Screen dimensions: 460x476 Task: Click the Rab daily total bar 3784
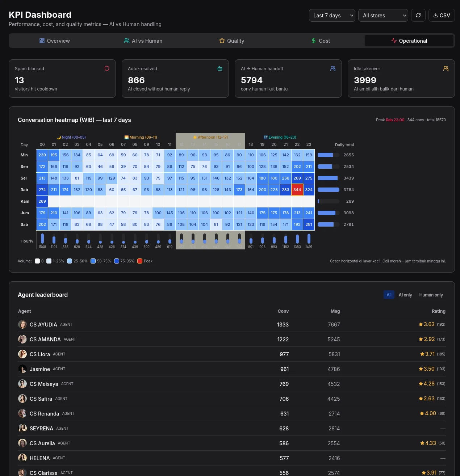(329, 190)
